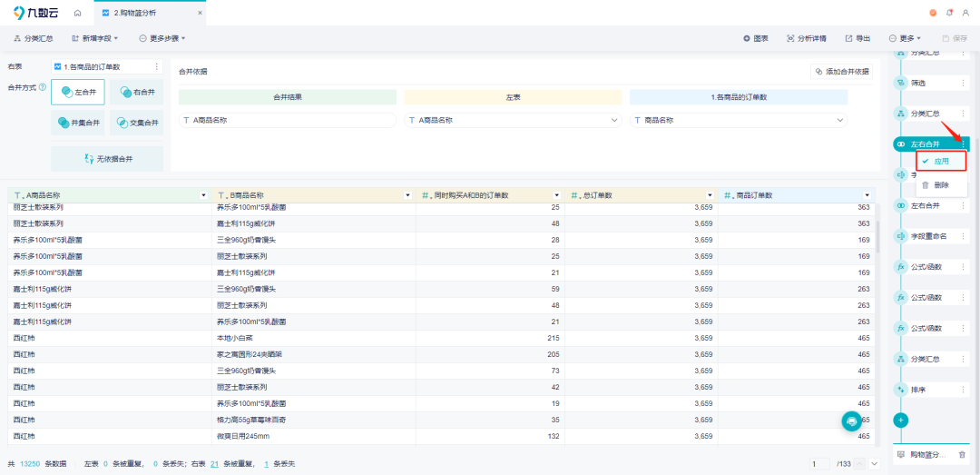Choose 应用 in the step menu
This screenshot has height=475, width=980.
point(941,161)
